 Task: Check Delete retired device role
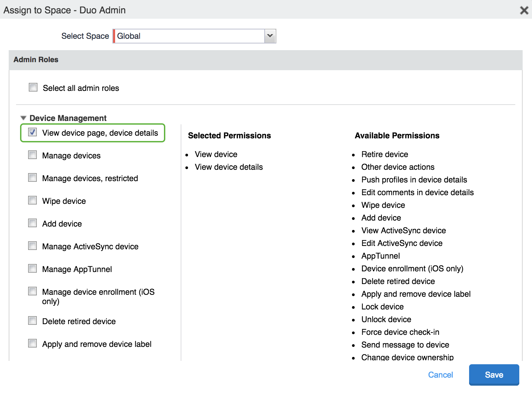[32, 321]
